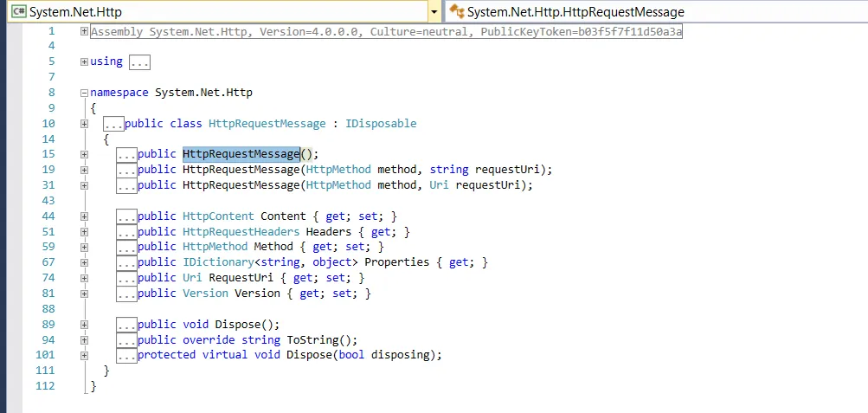Screen dimensions: 868x413
Task: Click the C# file icon in the navigation bar
Action: point(19,11)
